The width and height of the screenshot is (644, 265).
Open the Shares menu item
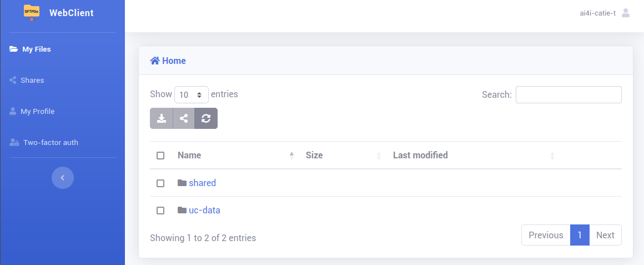coord(32,81)
